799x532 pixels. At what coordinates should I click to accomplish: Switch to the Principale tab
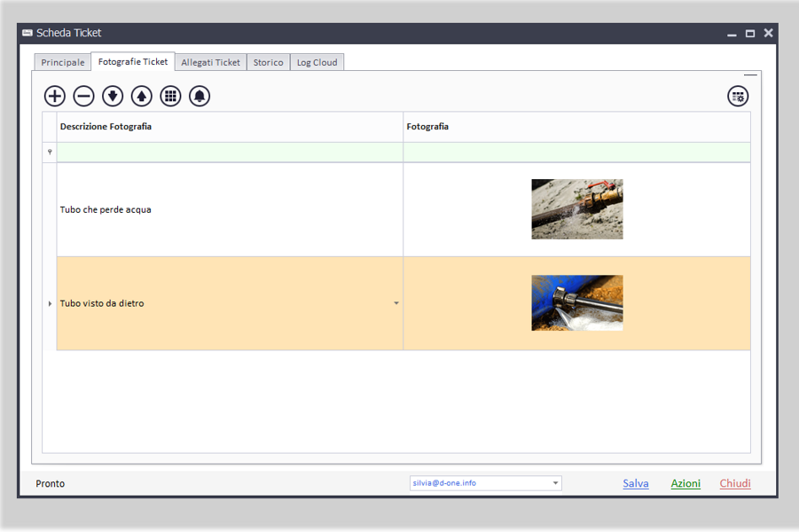(63, 63)
